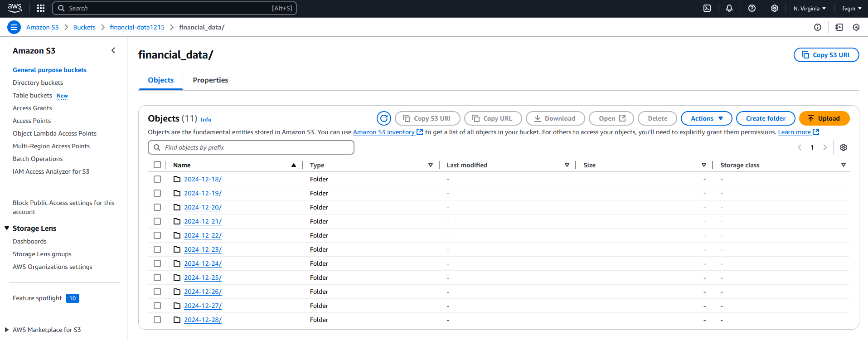Sort by Name using the ascending arrow
868x341 pixels.
point(294,165)
